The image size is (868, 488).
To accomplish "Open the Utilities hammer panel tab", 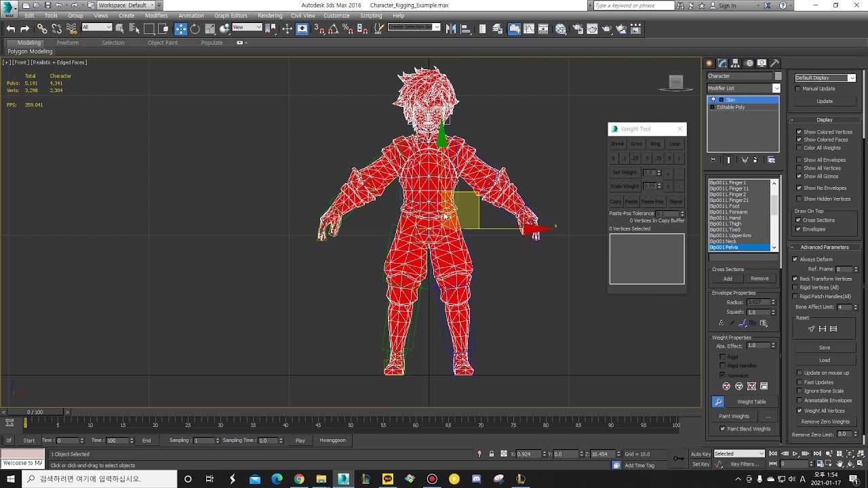I will pos(775,63).
